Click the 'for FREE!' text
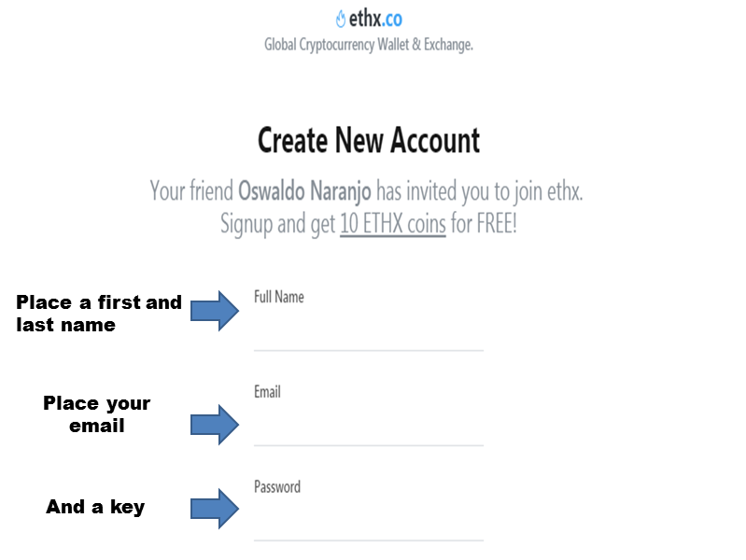 484,224
